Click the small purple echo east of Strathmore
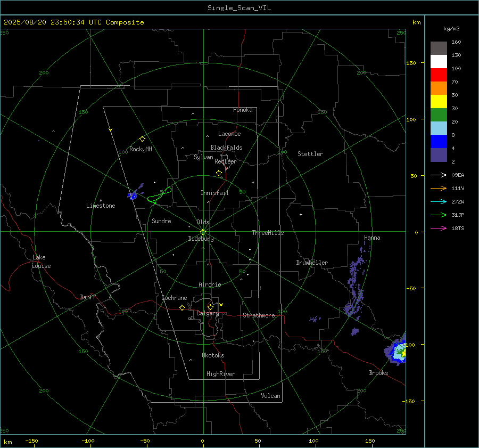 315,319
